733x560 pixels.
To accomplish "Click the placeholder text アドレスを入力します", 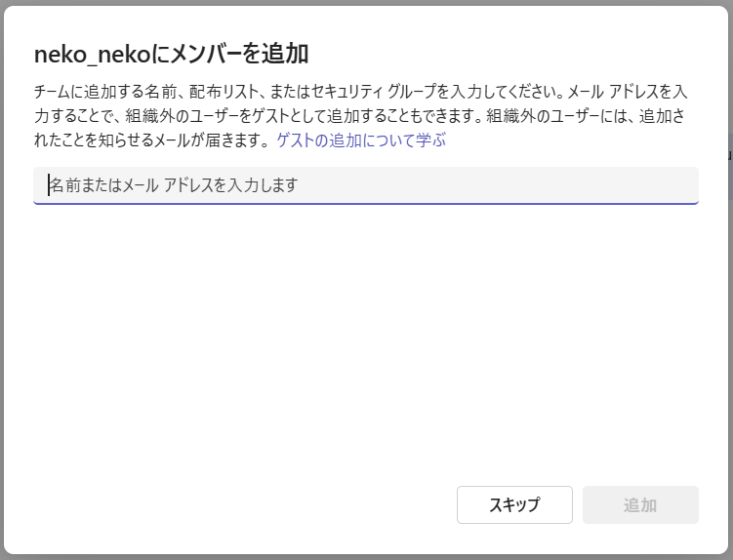I will pyautogui.click(x=231, y=185).
